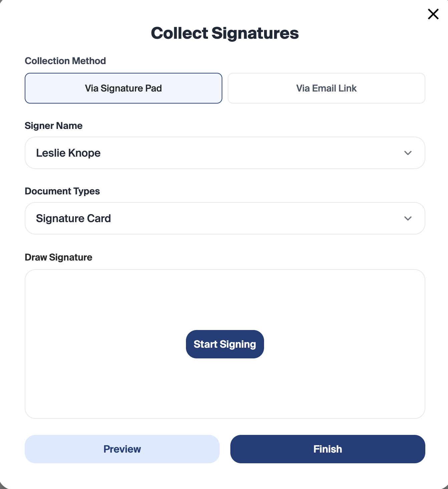This screenshot has height=489, width=448.
Task: Click the chevron in Document Types field
Action: 408,218
